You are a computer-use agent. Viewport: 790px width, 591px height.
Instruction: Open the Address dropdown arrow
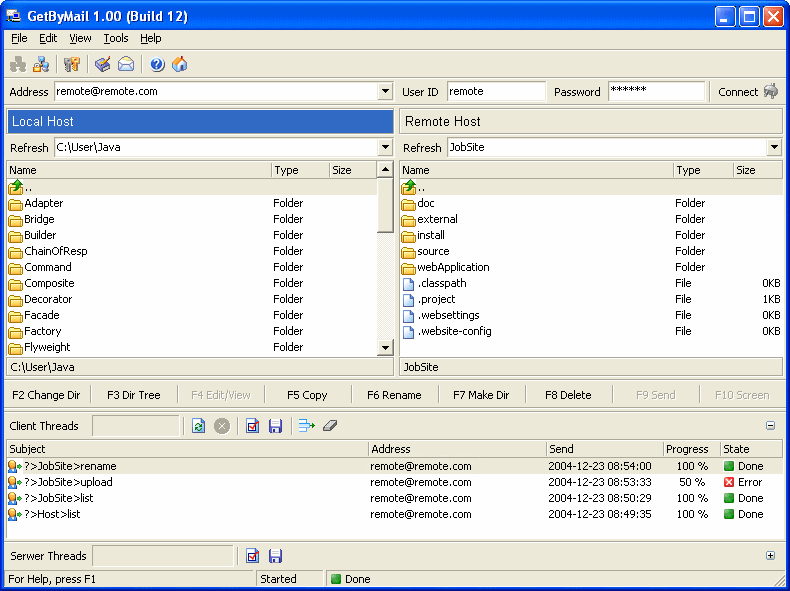tap(385, 91)
